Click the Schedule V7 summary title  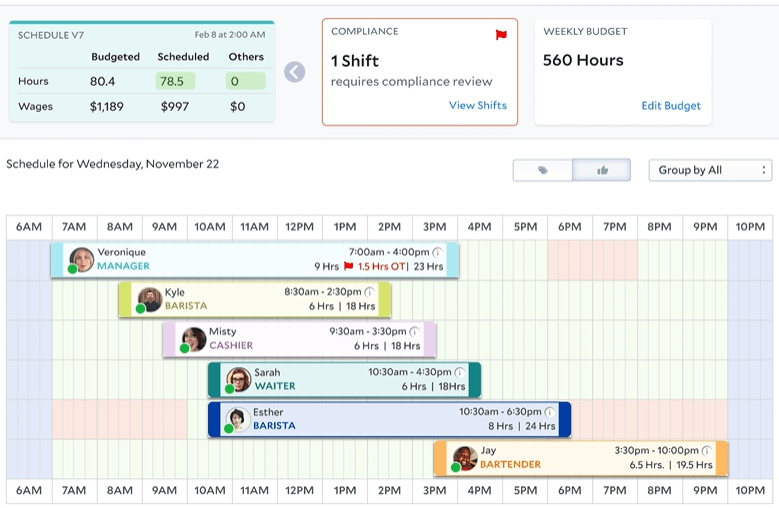pos(53,35)
